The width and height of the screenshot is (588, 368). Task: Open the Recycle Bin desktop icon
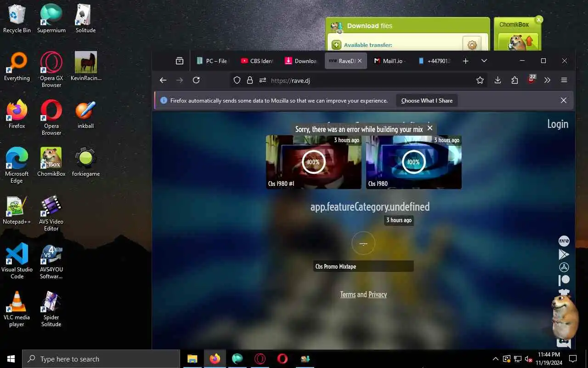(17, 18)
